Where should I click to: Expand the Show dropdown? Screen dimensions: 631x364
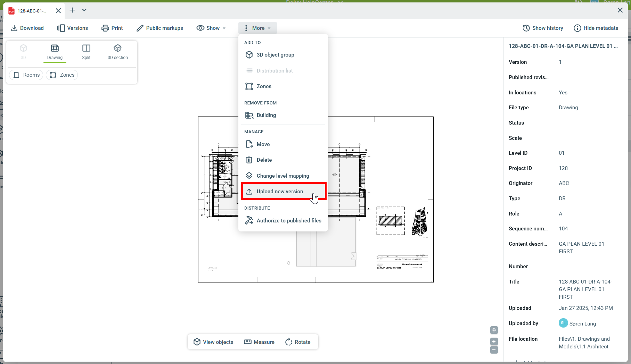(211, 28)
